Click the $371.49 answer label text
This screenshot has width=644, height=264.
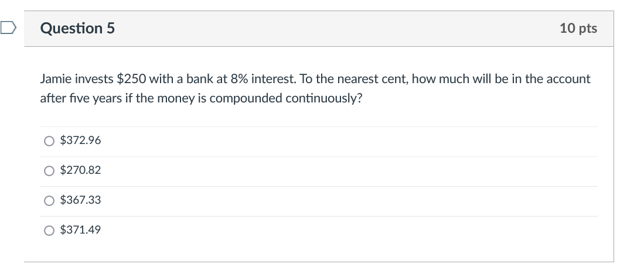81,230
